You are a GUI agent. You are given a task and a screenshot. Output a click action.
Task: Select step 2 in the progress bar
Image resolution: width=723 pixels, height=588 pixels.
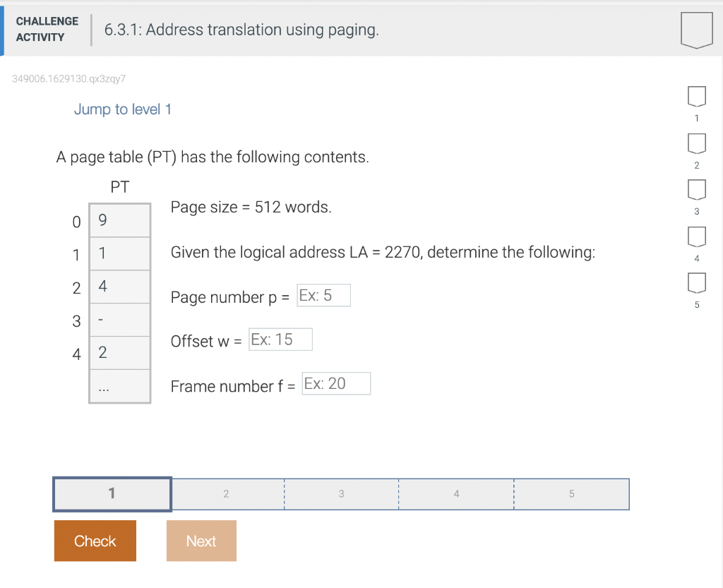tap(227, 493)
